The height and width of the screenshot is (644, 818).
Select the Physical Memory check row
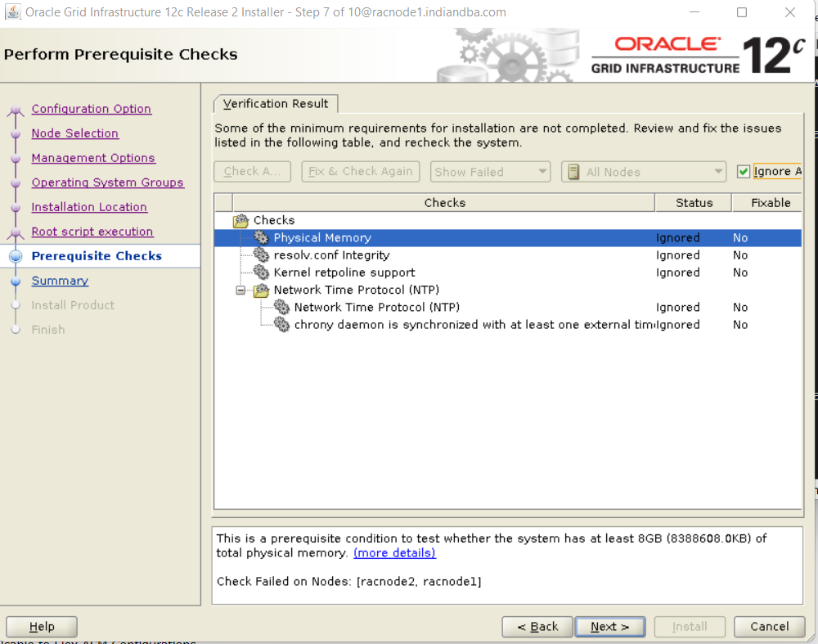coord(508,238)
